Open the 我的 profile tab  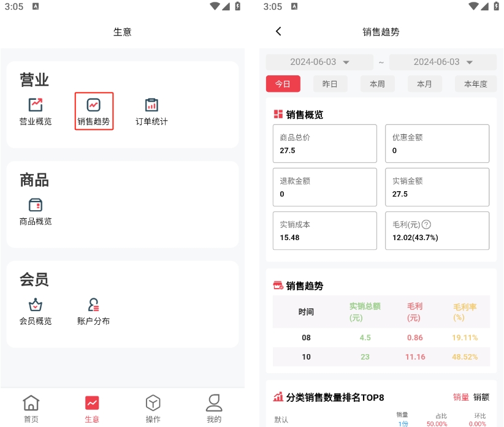pyautogui.click(x=213, y=409)
